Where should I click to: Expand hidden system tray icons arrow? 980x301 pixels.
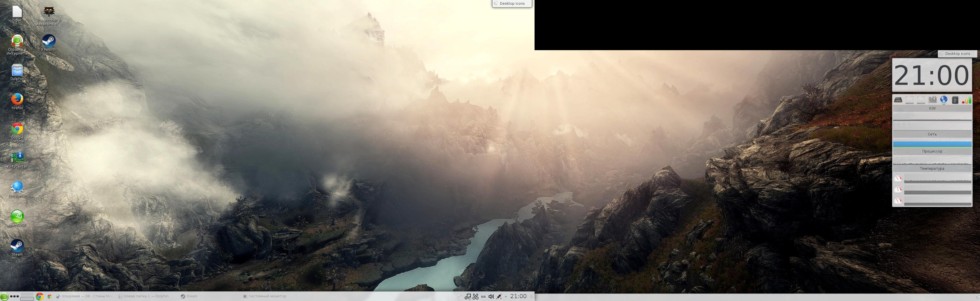point(506,297)
